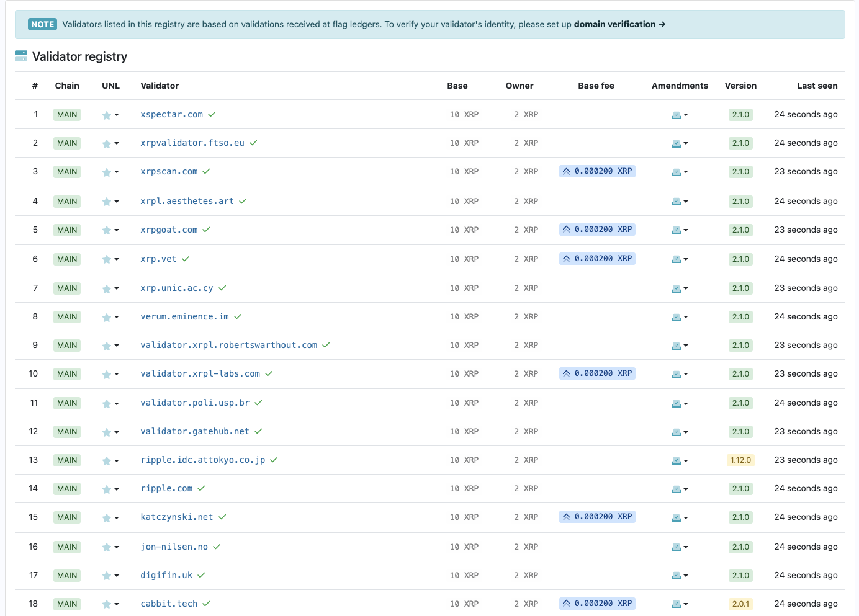Click the server icon beside Validator registry
Viewport: 859px width, 616px height.
tap(21, 56)
